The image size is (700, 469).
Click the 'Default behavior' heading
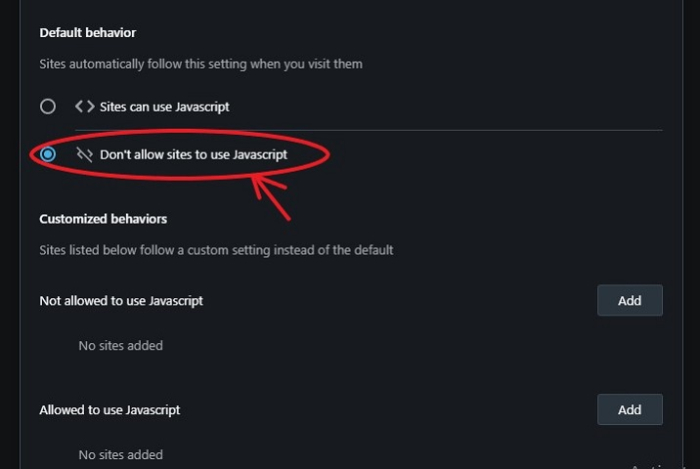pyautogui.click(x=88, y=32)
